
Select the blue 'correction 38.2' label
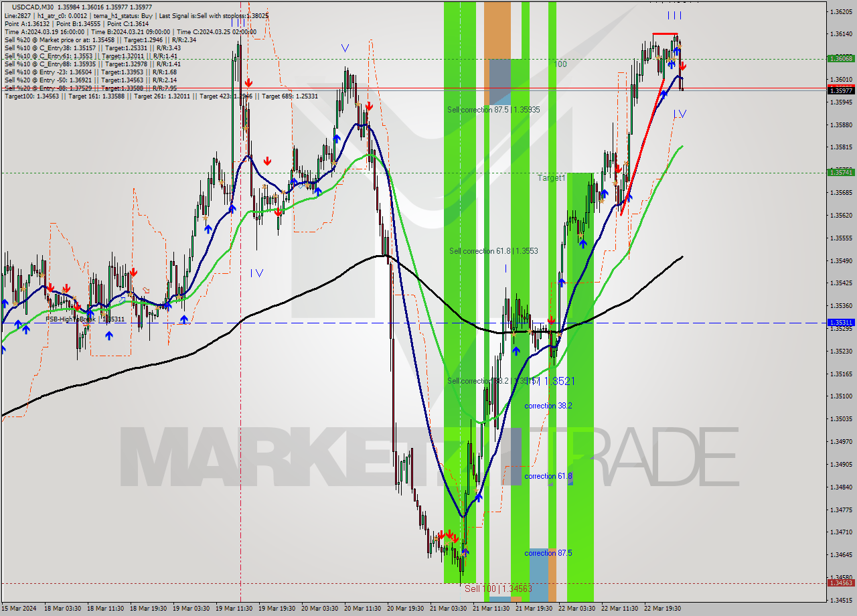pyautogui.click(x=548, y=406)
